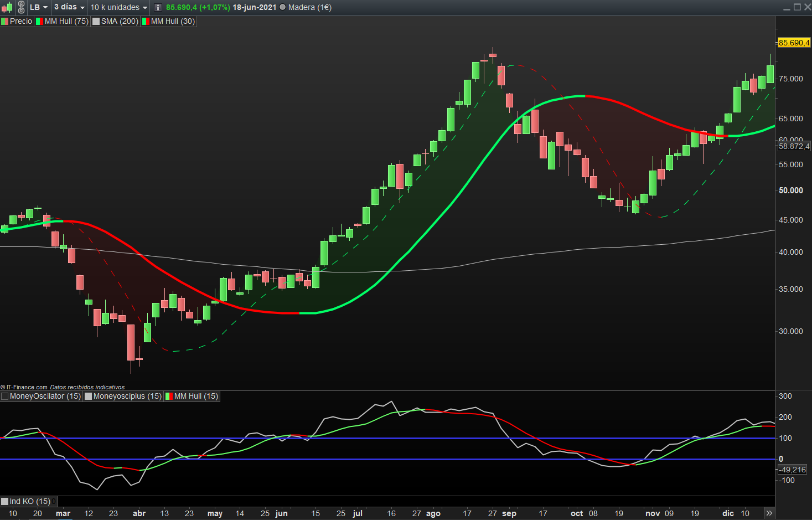Click the grey market status circle
812x520 pixels.
283,7
